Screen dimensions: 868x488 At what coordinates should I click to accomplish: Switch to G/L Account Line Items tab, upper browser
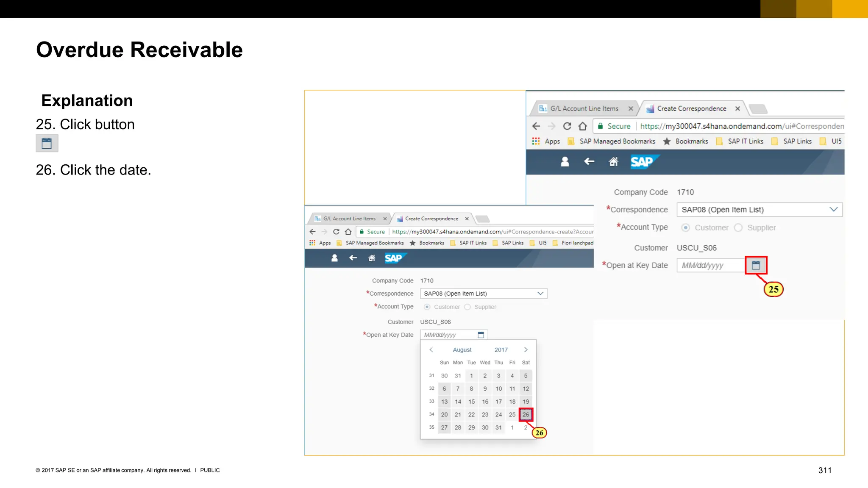point(584,108)
